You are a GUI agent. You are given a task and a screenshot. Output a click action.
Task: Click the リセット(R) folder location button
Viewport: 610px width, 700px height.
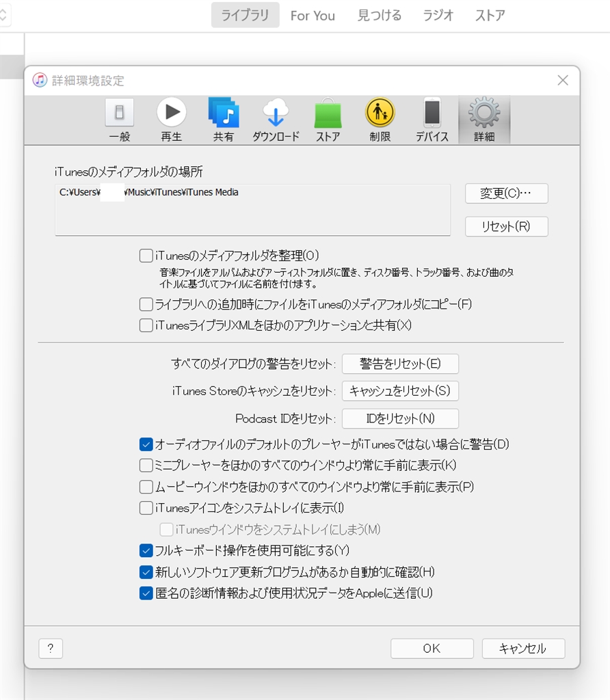click(x=507, y=226)
